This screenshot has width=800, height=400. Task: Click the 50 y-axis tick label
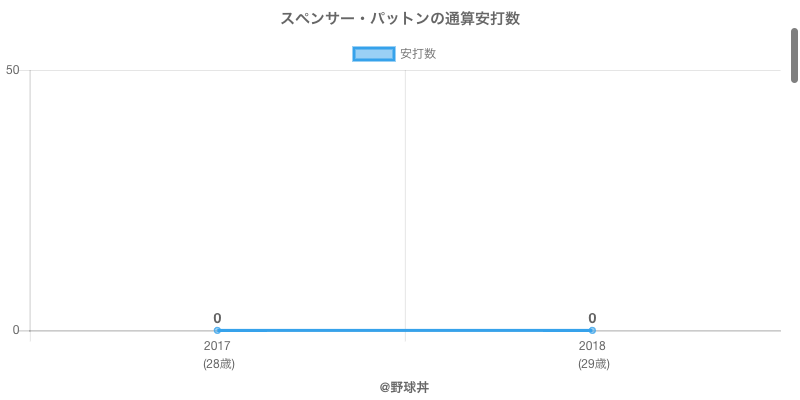(x=12, y=70)
